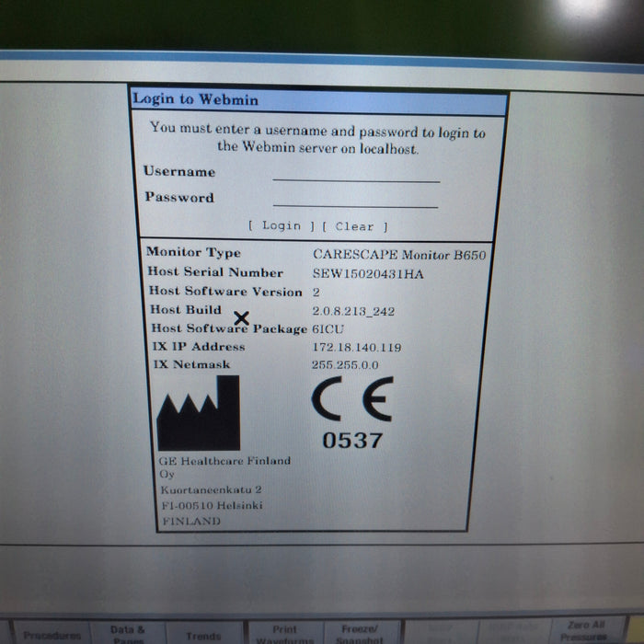Image resolution: width=644 pixels, height=644 pixels.
Task: Select monitor type CARESCAPE Monitor B650
Action: click(x=399, y=255)
